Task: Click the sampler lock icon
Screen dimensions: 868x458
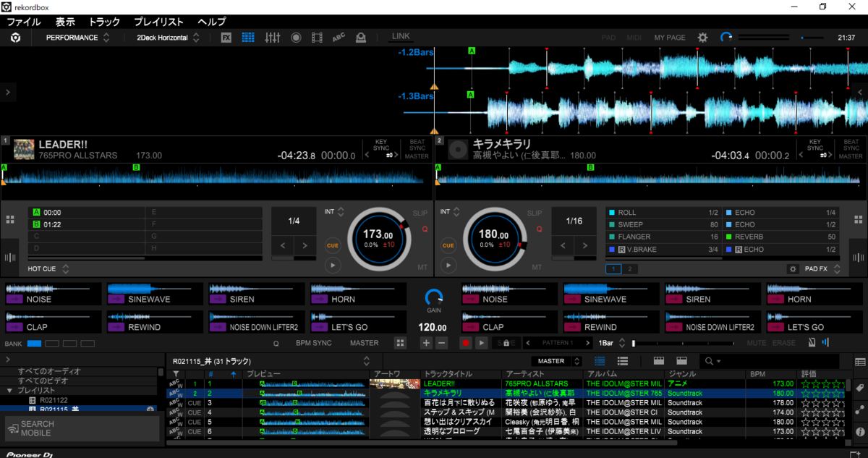Action: pos(507,342)
